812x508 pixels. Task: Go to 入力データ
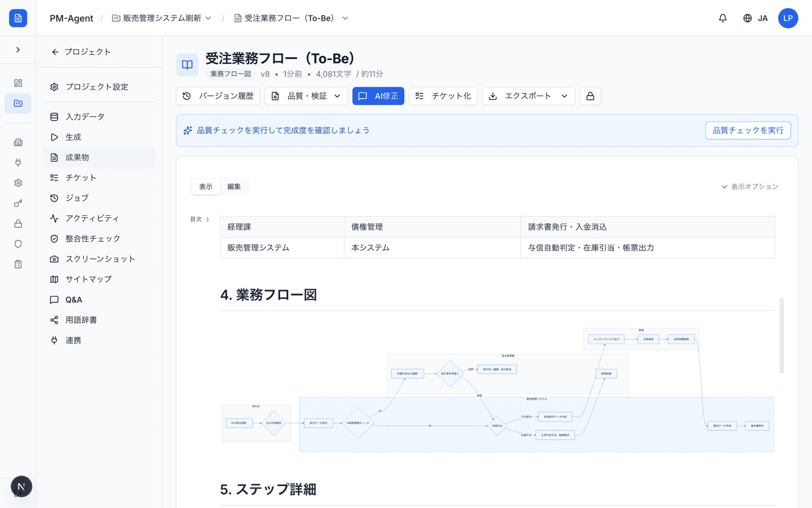point(99,117)
